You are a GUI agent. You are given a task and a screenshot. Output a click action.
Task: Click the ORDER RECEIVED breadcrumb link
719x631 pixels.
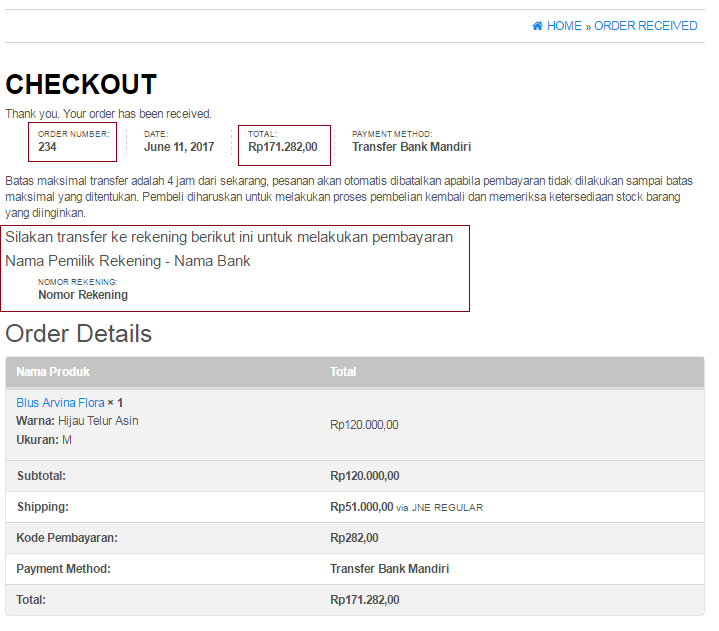[x=645, y=26]
